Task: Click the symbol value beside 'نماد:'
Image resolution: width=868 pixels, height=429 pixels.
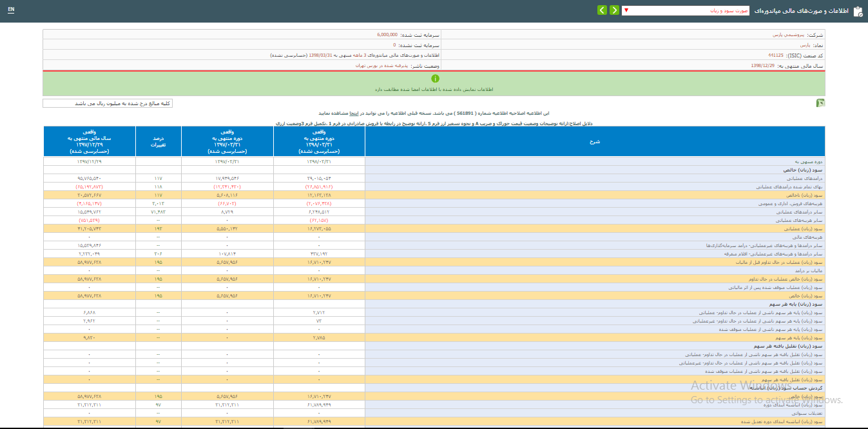Action: [x=805, y=46]
